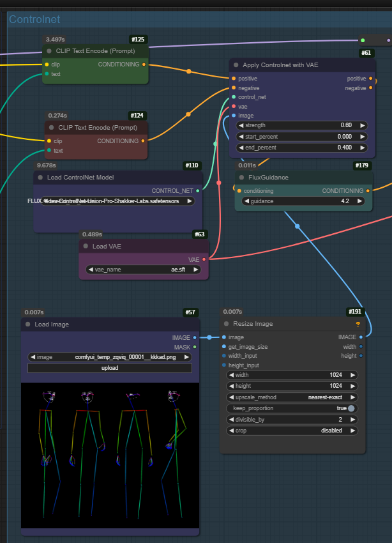Click the width 1024 value field
This screenshot has width=392, height=543.
(292, 375)
